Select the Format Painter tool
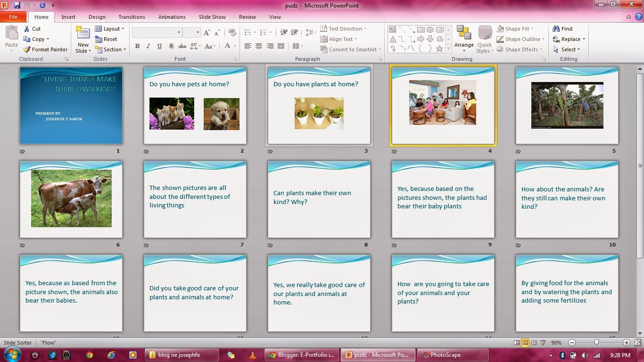The width and height of the screenshot is (644, 362). coord(45,49)
